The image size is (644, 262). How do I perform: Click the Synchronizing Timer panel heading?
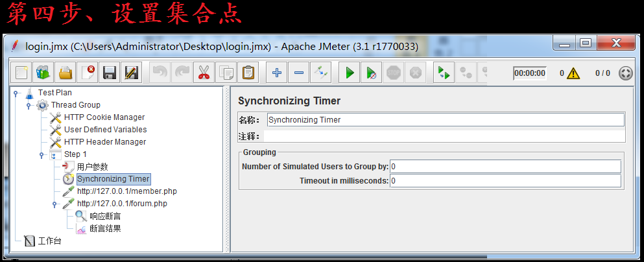pos(289,101)
